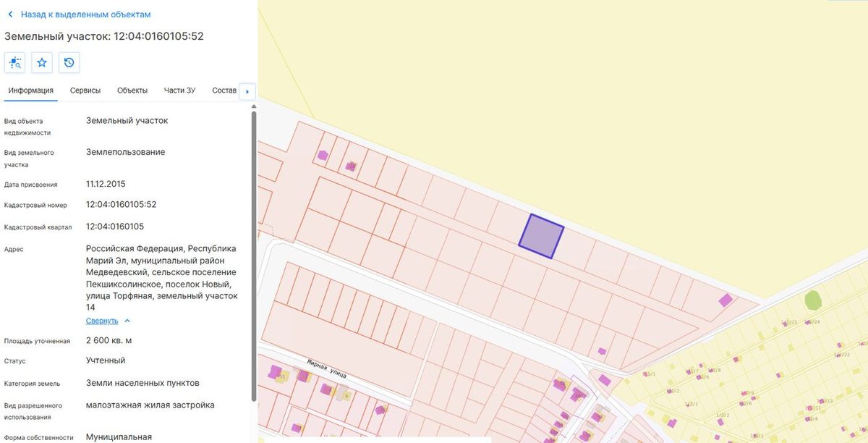This screenshot has width=868, height=443.
Task: Click the green circle marker on map
Action: (x=814, y=299)
